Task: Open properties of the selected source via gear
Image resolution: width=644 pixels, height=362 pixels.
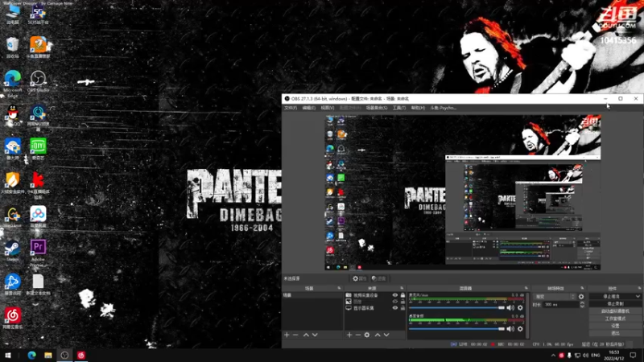Action: coord(367,335)
